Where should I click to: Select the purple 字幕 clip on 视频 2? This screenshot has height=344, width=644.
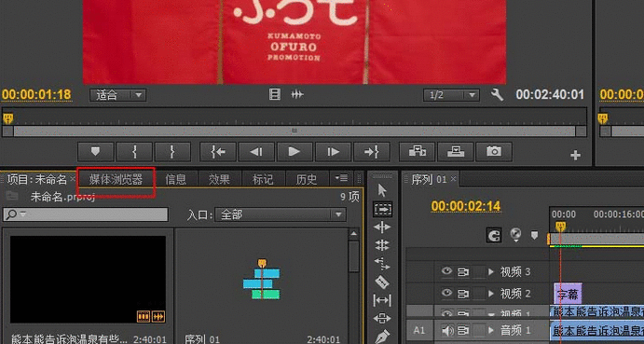tap(568, 294)
